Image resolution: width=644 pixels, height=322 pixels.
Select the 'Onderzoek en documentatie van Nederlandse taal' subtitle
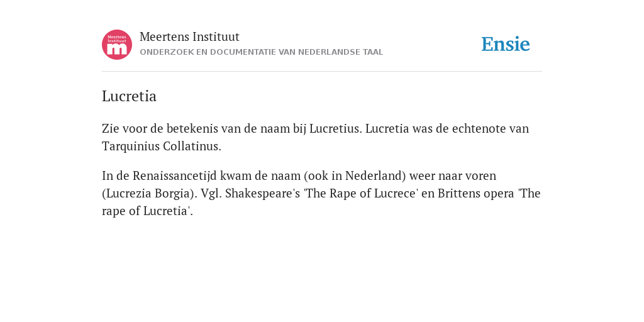pos(261,52)
